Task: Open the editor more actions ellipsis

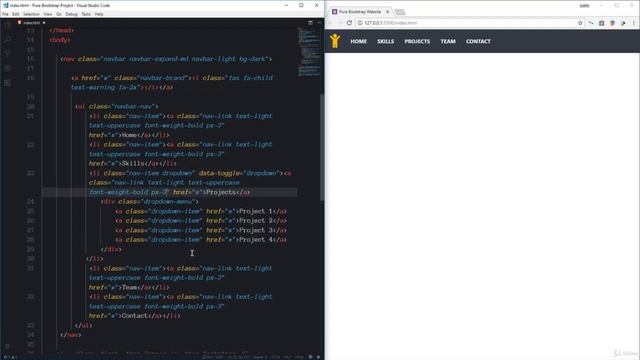Action: tap(319, 22)
